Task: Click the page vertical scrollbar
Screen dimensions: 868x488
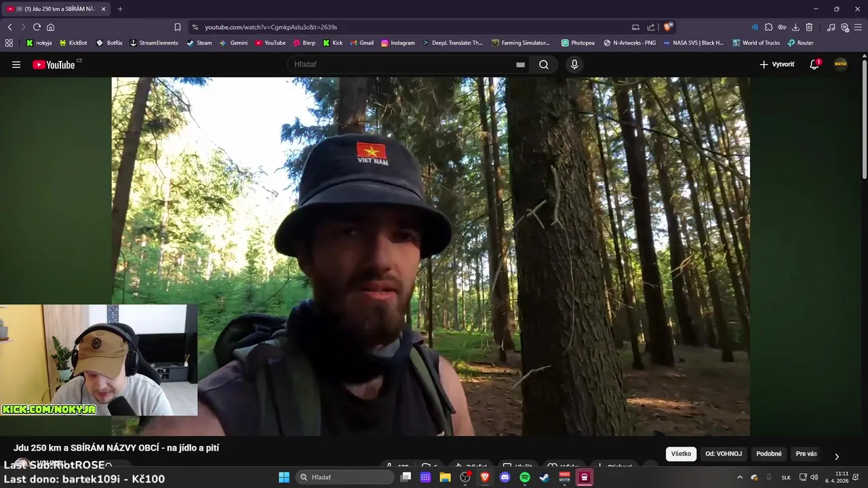Action: coord(864,119)
